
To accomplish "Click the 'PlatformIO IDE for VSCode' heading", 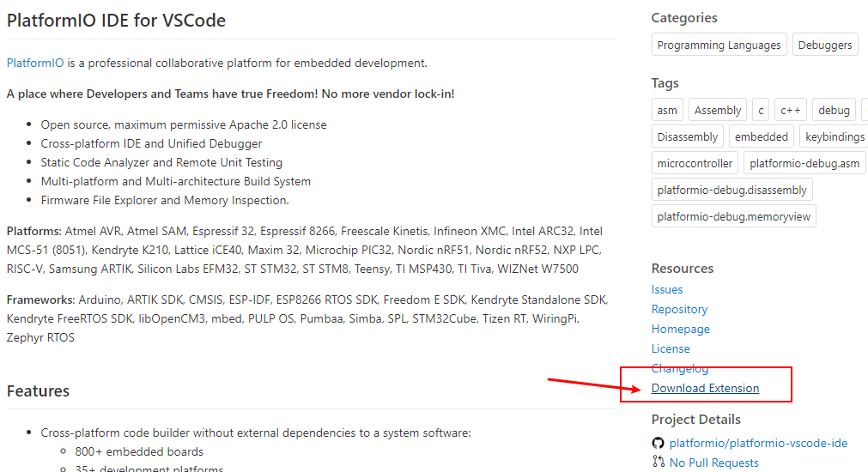I will (116, 21).
